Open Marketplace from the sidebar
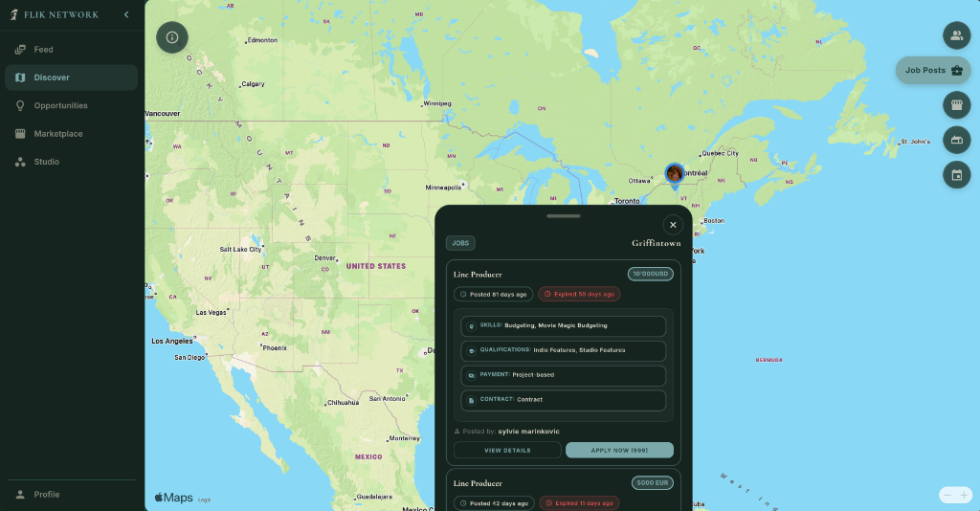The height and width of the screenshot is (511, 980). [x=71, y=134]
